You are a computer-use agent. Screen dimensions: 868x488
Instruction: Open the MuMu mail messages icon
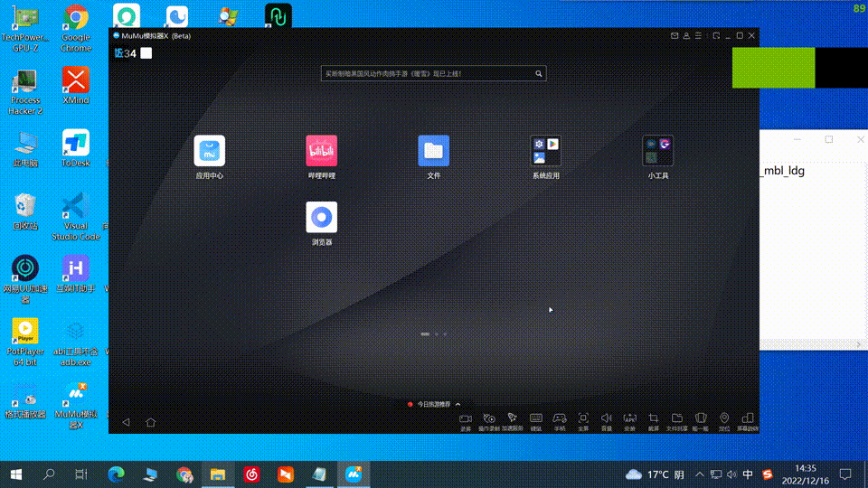(x=675, y=35)
